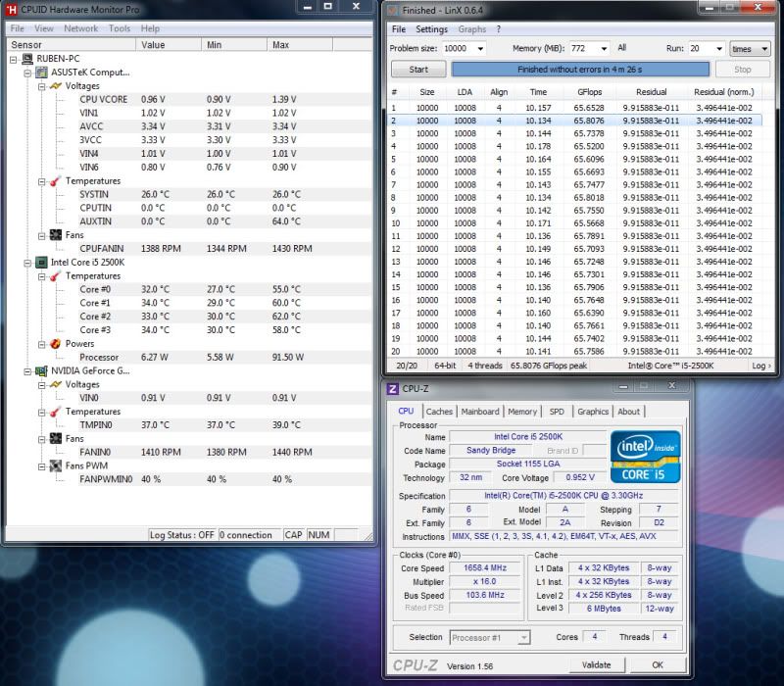Click the Start button in LinX
The width and height of the screenshot is (784, 686).
coord(418,70)
